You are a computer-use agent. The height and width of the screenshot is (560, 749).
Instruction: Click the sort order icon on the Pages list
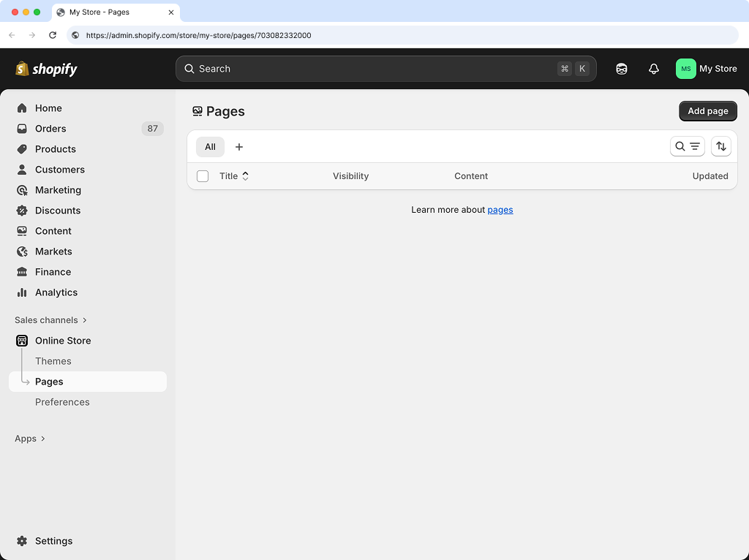click(721, 146)
